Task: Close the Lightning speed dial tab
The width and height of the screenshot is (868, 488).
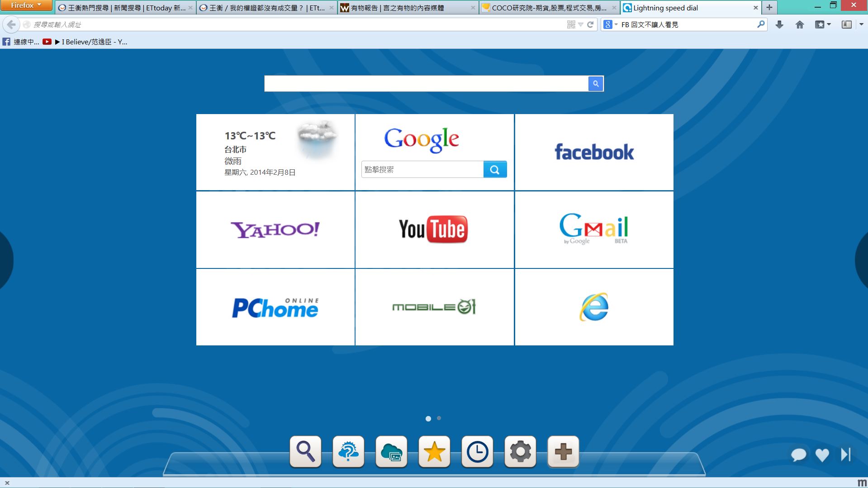Action: tap(755, 8)
